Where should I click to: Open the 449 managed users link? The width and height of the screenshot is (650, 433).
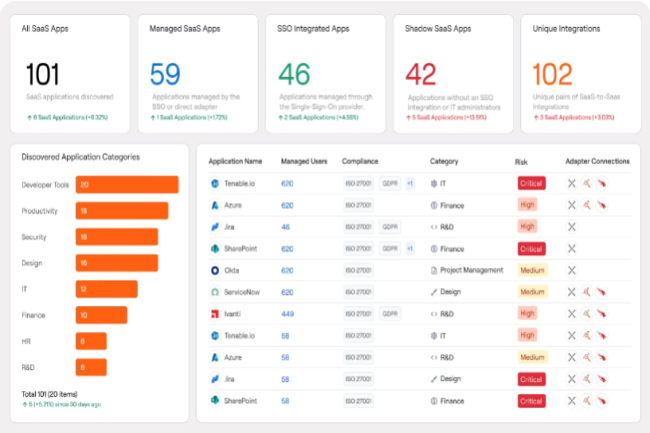click(x=287, y=313)
